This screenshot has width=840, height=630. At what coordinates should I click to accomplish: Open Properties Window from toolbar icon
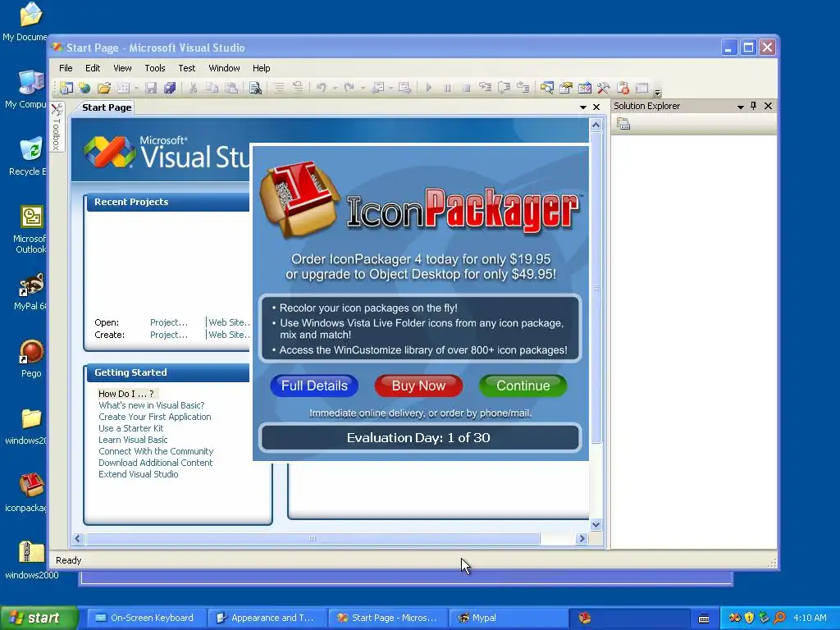[x=566, y=88]
